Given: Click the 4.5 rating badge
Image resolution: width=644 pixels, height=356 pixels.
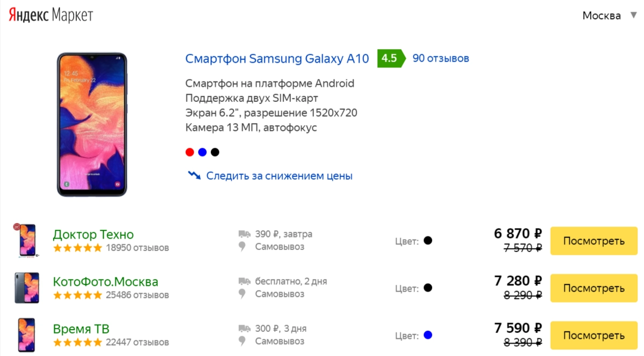Looking at the screenshot, I should coord(389,58).
